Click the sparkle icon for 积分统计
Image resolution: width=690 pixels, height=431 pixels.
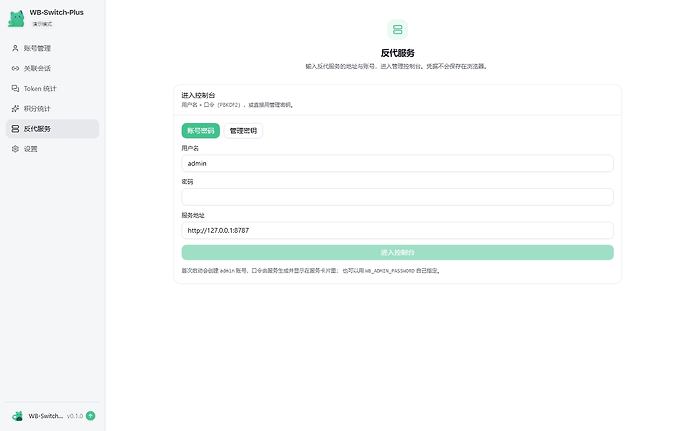pyautogui.click(x=15, y=108)
